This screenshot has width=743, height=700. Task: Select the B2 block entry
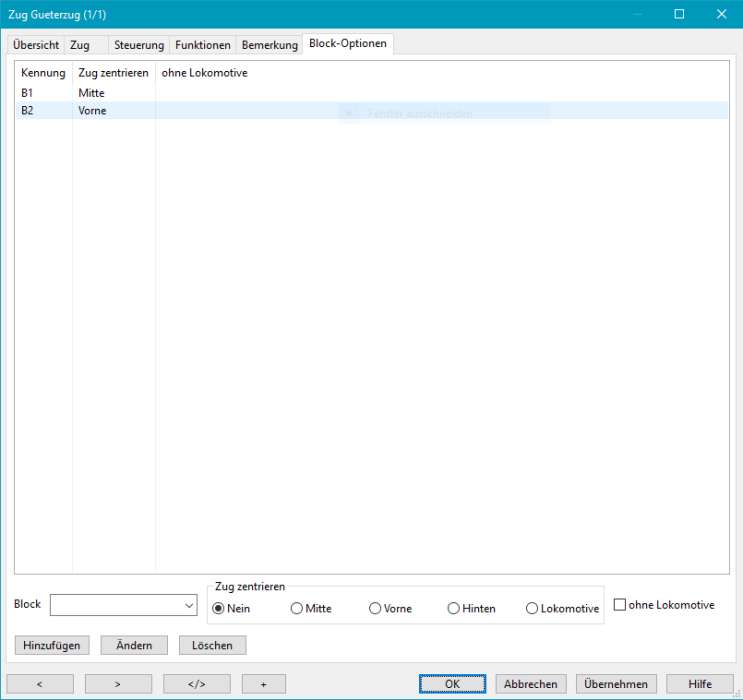(28, 111)
